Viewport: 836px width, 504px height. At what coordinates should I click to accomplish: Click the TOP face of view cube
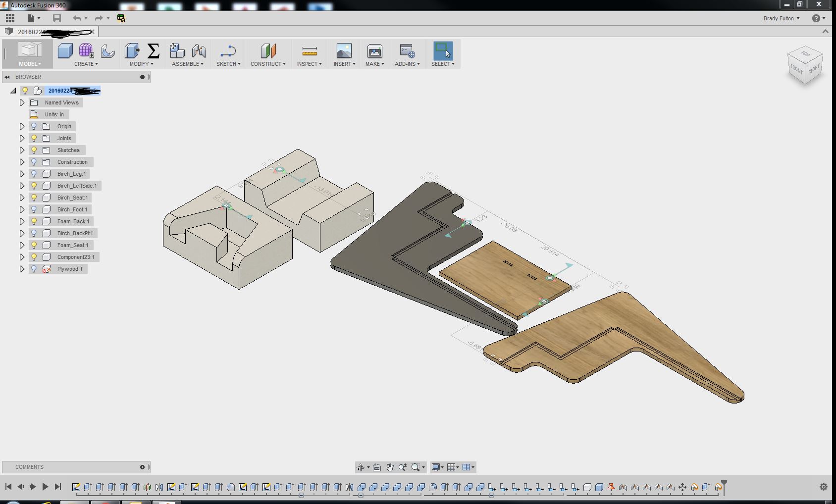coord(805,53)
